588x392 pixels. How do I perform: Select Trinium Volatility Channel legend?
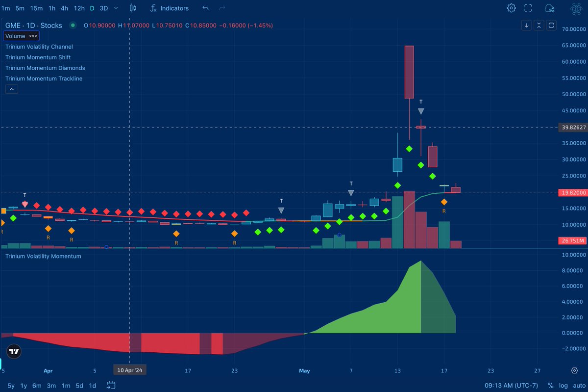(x=39, y=47)
